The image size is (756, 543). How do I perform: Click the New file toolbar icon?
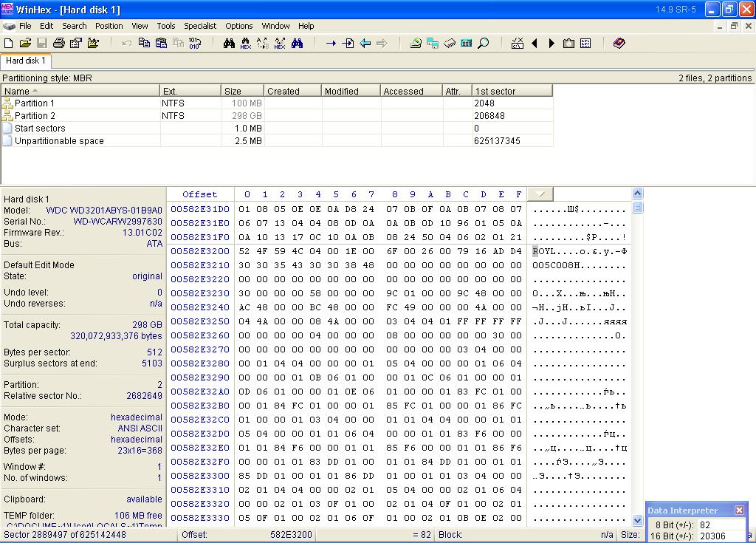point(9,44)
